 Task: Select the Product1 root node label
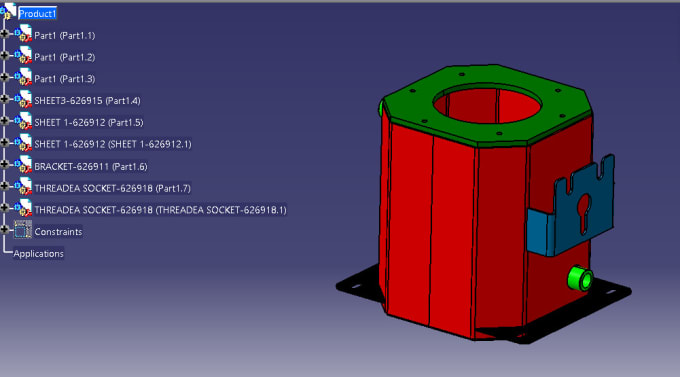click(x=37, y=14)
